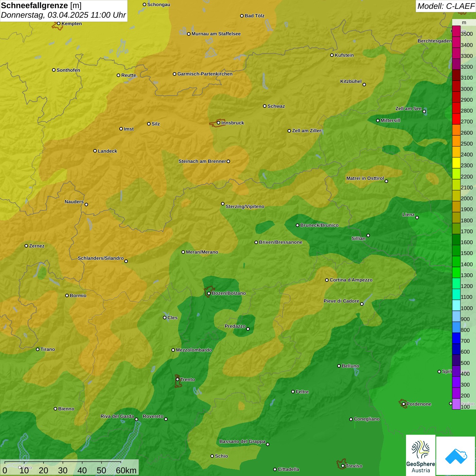The image size is (476, 476).
Task: Click the Mezzolombardo label
Action: click(x=194, y=350)
